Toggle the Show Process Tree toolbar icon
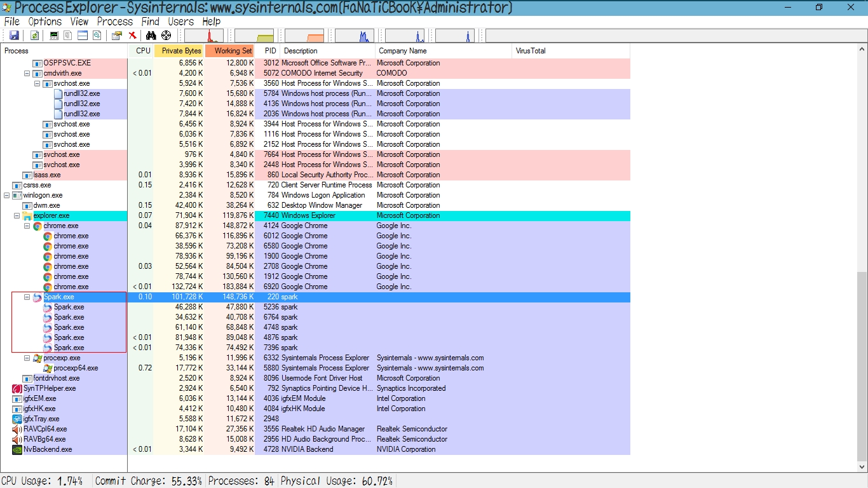The height and width of the screenshot is (488, 868). [x=68, y=36]
